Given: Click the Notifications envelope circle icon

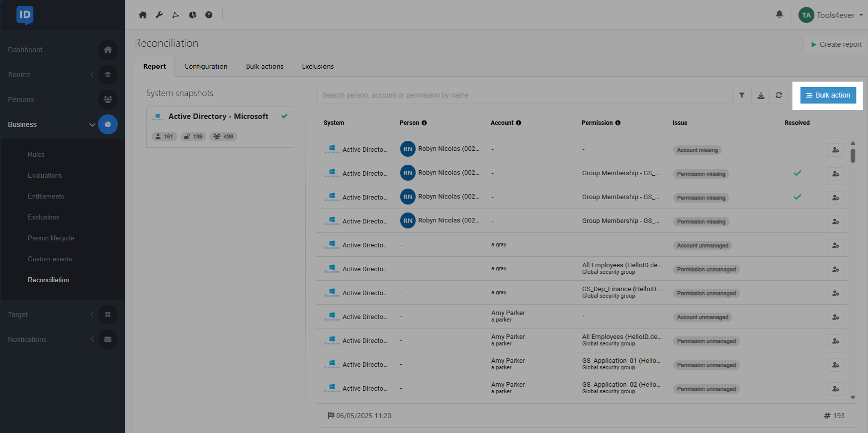Looking at the screenshot, I should pos(108,339).
